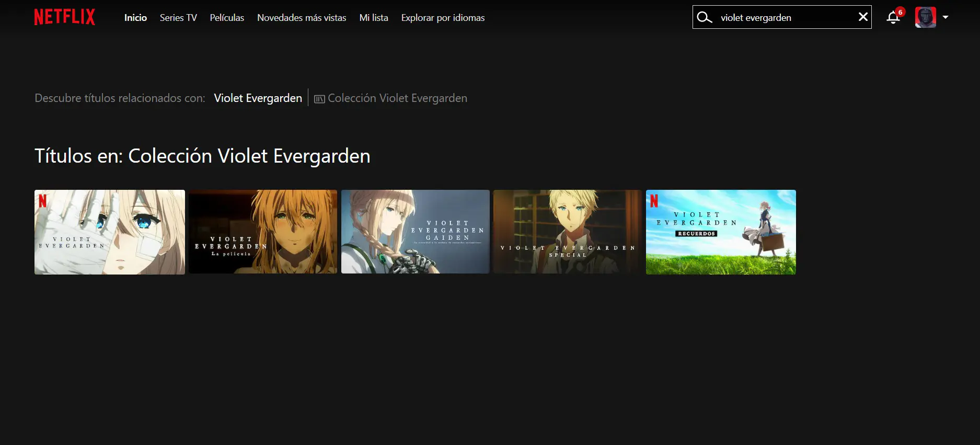
Task: Click the heading Títulos en: Colección Violet Evergarden
Action: 202,156
